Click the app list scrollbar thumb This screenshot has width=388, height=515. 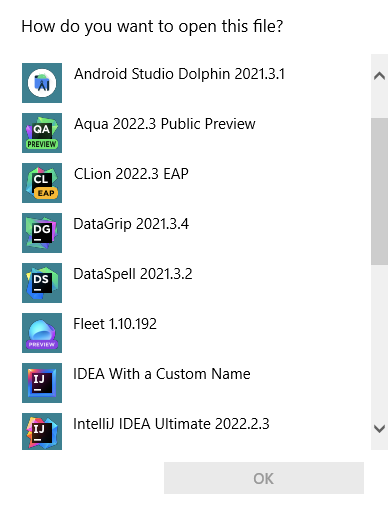click(x=379, y=191)
